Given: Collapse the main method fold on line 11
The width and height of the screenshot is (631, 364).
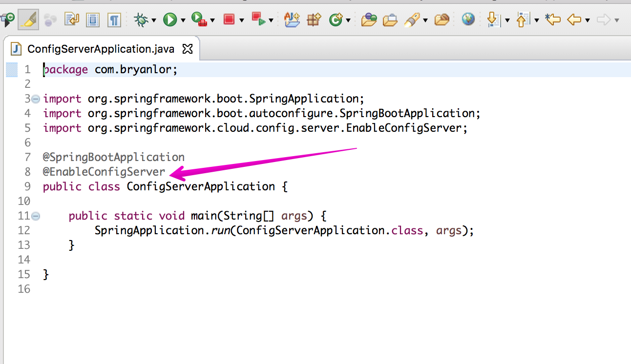Looking at the screenshot, I should click(x=36, y=216).
